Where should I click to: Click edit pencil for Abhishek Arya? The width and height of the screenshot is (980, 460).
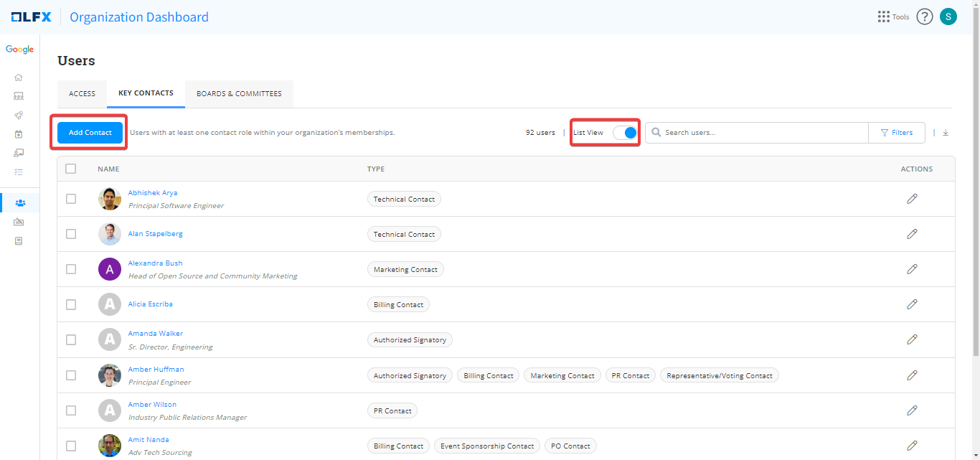tap(912, 199)
